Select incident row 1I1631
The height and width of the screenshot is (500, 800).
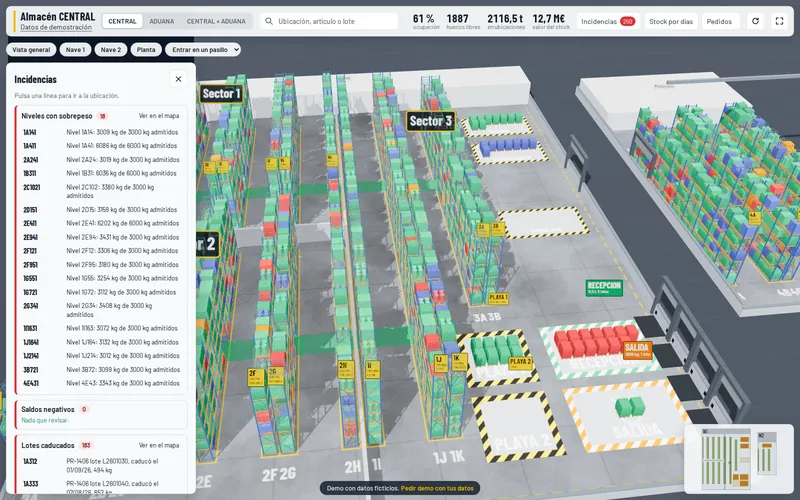(x=101, y=329)
